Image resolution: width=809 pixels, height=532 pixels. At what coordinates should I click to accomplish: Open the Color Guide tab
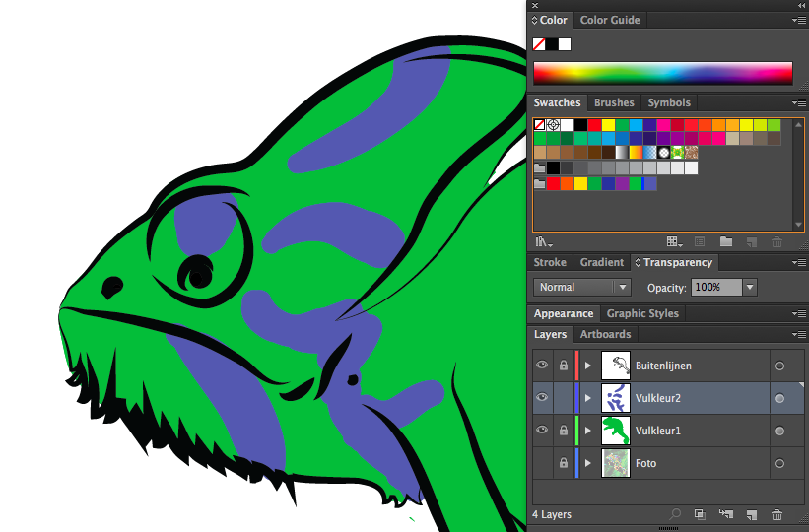(610, 20)
